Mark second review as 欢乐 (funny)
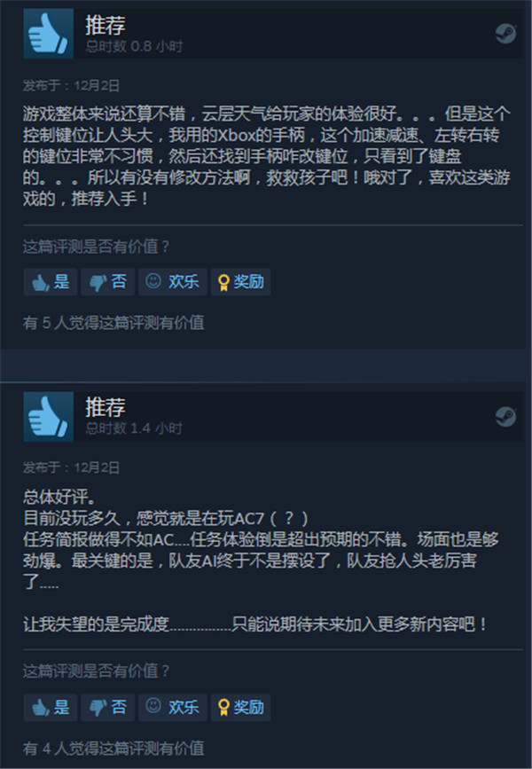 [x=173, y=707]
